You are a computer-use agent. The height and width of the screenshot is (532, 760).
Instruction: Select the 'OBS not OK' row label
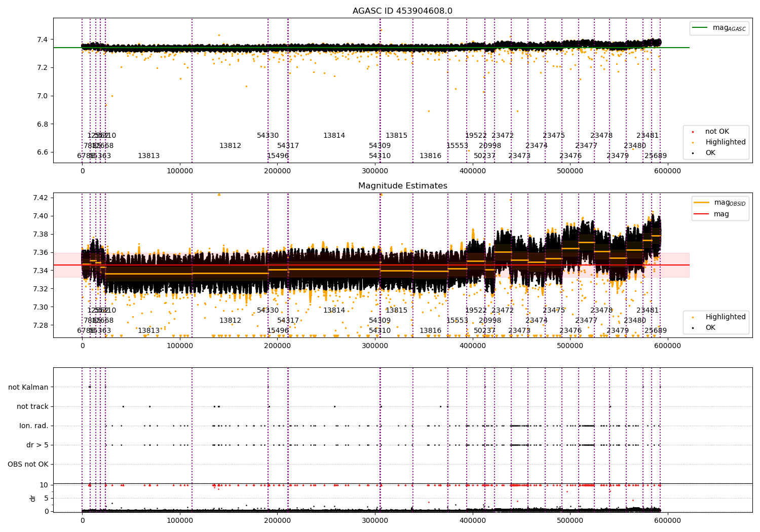tap(28, 464)
